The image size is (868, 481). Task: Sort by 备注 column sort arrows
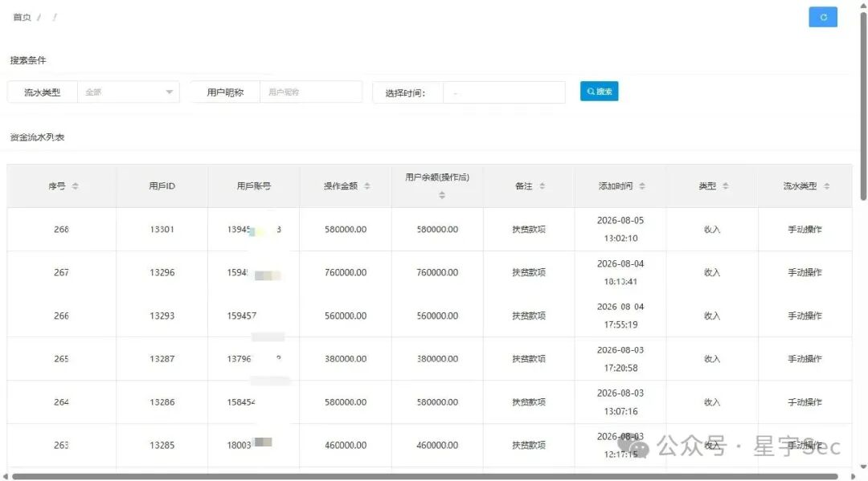point(542,186)
